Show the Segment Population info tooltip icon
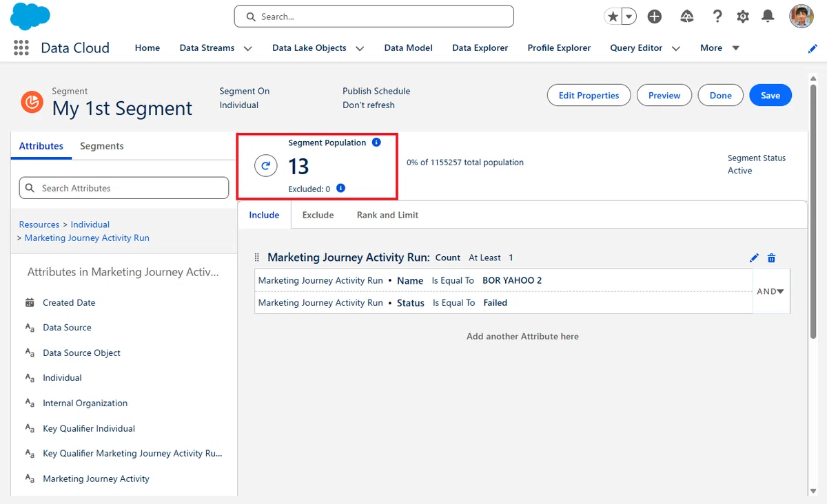This screenshot has width=827, height=504. click(376, 143)
